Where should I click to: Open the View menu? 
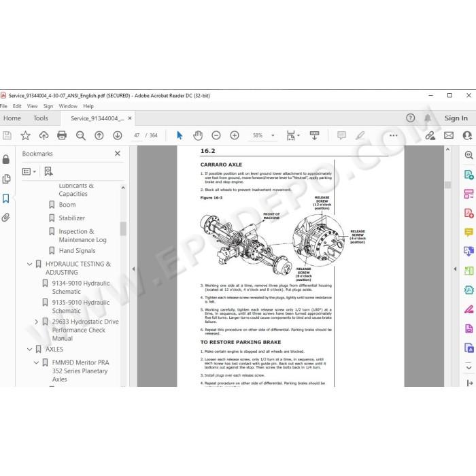coord(32,106)
